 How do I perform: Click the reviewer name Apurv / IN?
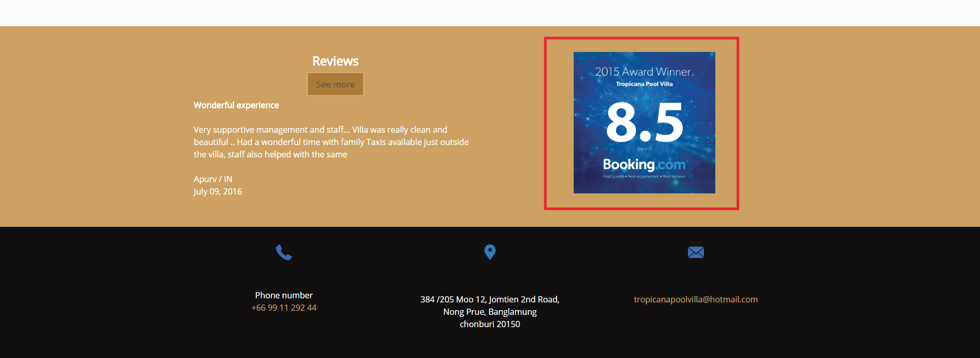pos(213,179)
